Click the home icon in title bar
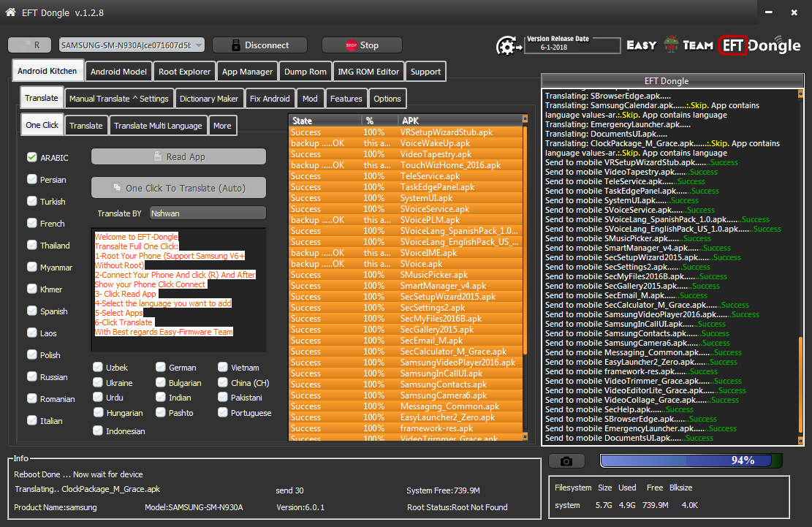The image size is (812, 527). 10,12
